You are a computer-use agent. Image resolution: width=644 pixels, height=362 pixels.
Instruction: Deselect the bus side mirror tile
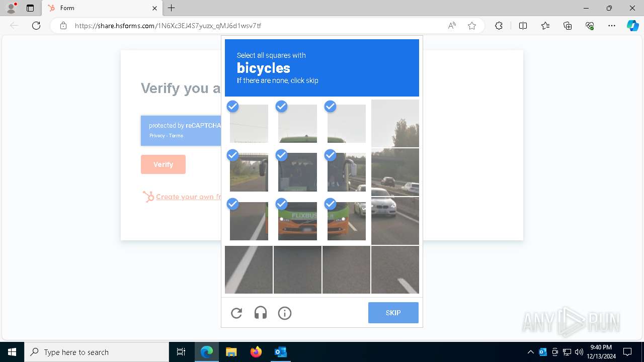click(x=347, y=172)
